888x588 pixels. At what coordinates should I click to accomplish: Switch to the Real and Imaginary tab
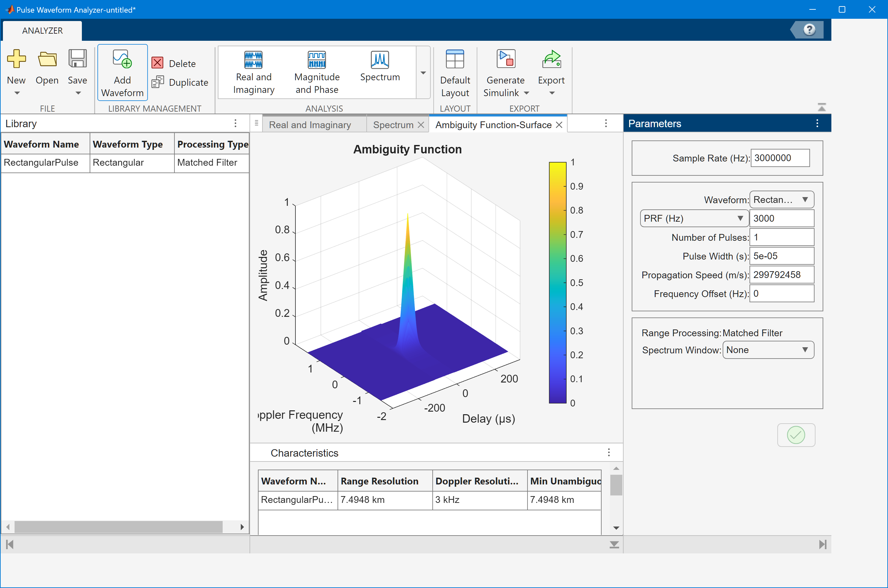pos(310,125)
